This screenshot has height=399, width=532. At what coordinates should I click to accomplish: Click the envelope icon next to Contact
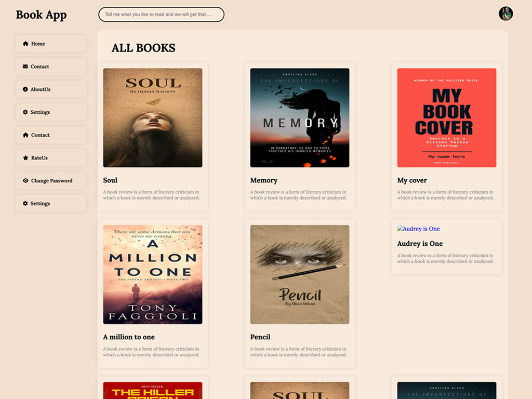click(x=25, y=66)
